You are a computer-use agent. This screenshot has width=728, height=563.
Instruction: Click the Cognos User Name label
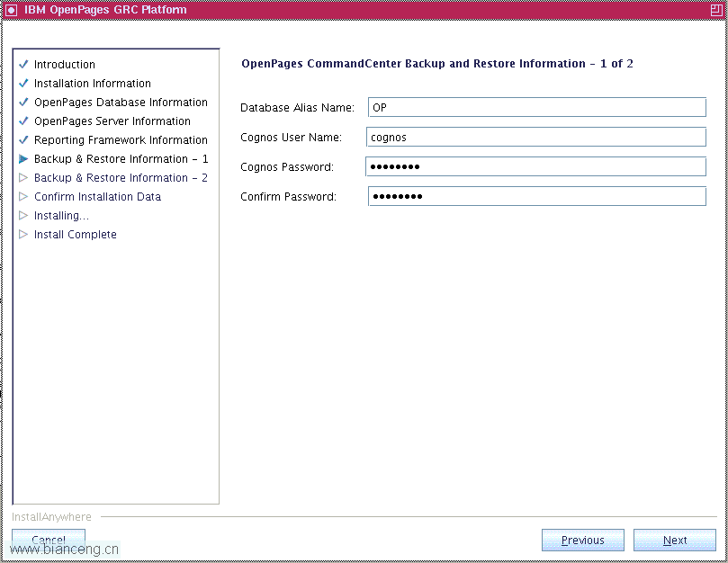(x=291, y=138)
